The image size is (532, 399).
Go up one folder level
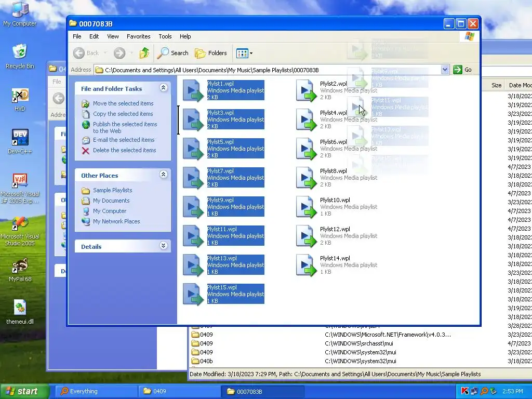[144, 53]
